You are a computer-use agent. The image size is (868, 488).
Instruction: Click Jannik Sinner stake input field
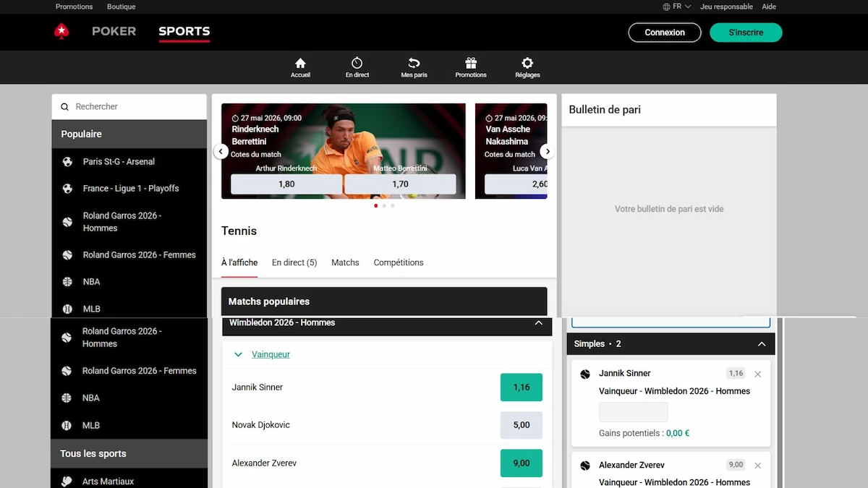pos(633,412)
